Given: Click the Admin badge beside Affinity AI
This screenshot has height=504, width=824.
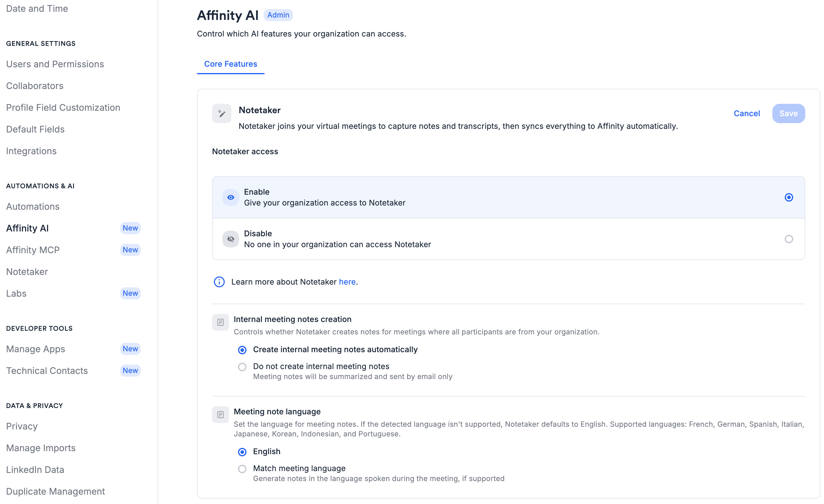Looking at the screenshot, I should coord(278,15).
